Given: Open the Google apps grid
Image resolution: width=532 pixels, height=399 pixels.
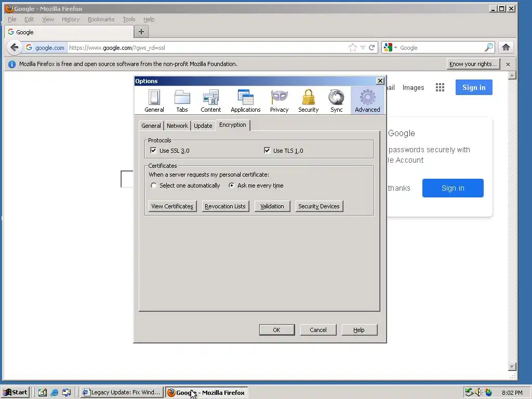Looking at the screenshot, I should pos(440,87).
